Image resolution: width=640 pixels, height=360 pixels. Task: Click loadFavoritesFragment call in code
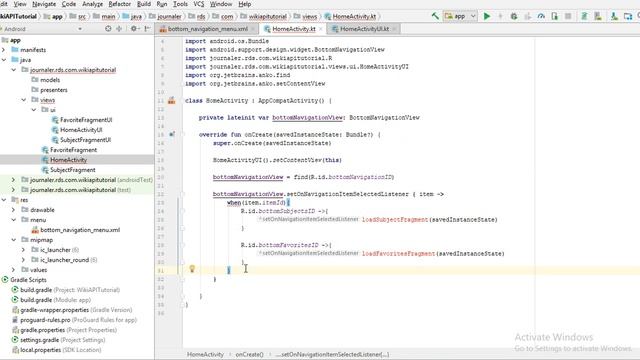[x=398, y=253]
